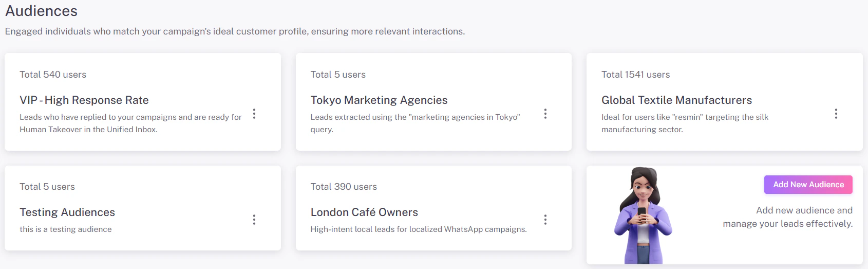Select the VIP - High Response Rate title
The height and width of the screenshot is (269, 868).
tap(84, 100)
